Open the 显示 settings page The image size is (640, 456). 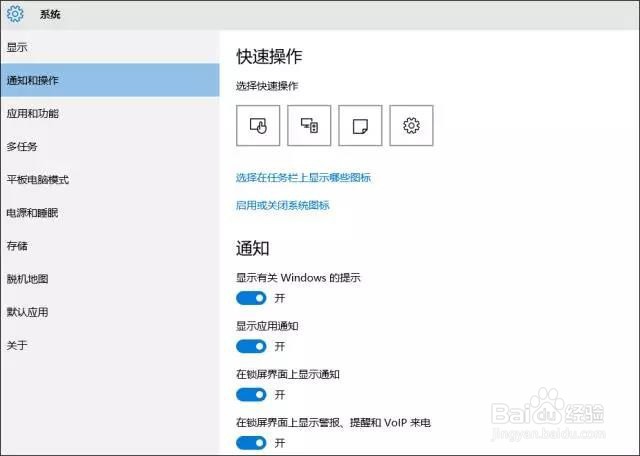(110, 47)
